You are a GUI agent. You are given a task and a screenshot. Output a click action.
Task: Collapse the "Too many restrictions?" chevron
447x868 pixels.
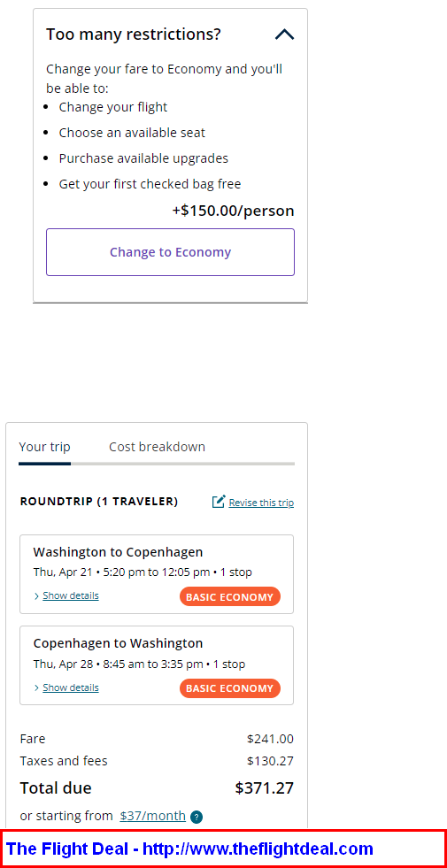(x=285, y=35)
